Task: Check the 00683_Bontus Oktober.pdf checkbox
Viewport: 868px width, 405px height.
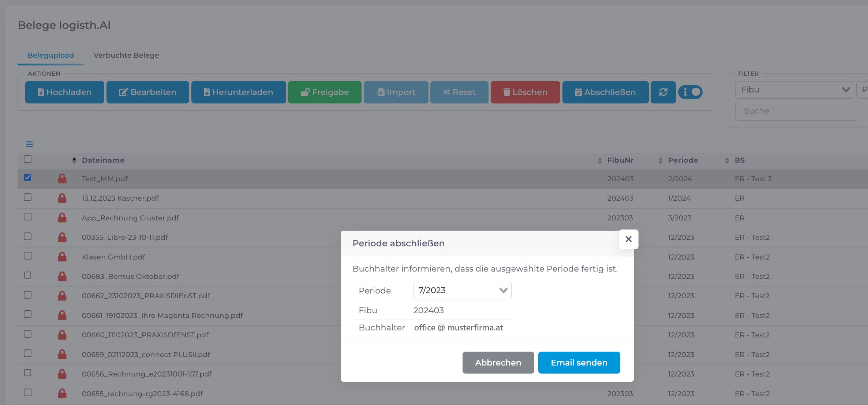Action: coord(27,275)
